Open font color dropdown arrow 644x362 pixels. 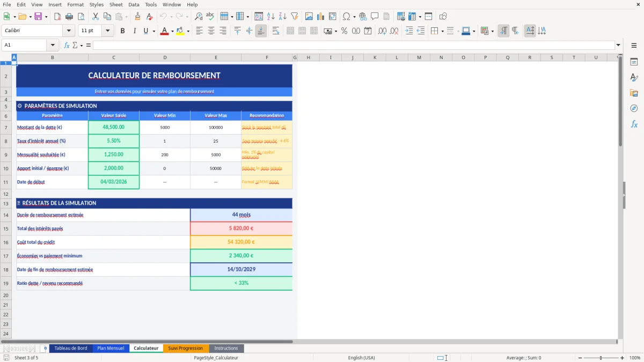pyautogui.click(x=172, y=31)
